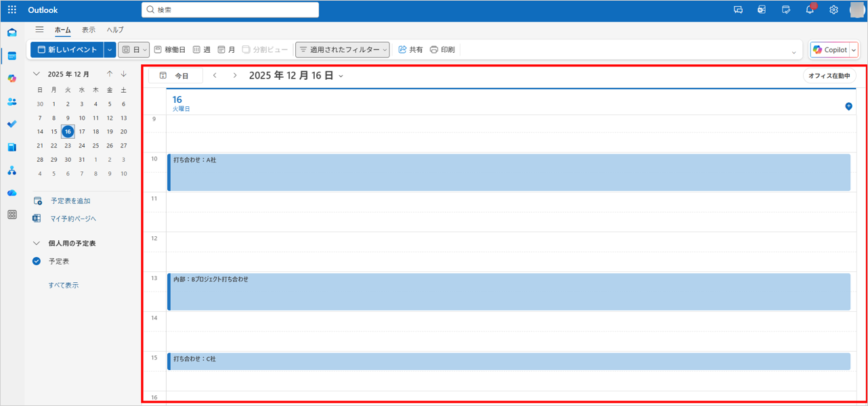Viewport: 868px width, 406px height.
Task: Open the app launcher waffle icon
Action: [x=12, y=10]
